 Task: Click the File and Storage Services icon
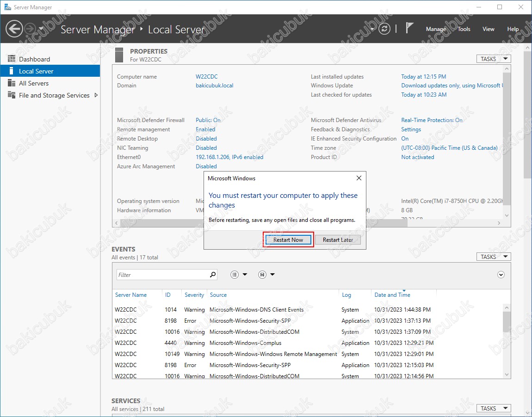click(x=12, y=95)
